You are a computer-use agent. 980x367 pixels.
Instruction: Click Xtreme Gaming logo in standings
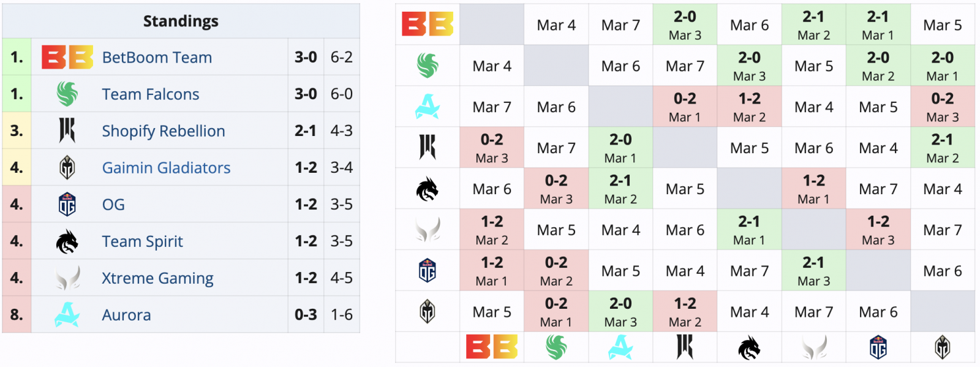67,278
